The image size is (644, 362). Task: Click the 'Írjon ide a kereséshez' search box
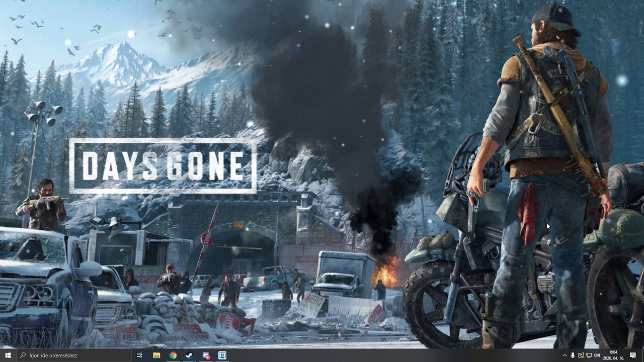75,355
